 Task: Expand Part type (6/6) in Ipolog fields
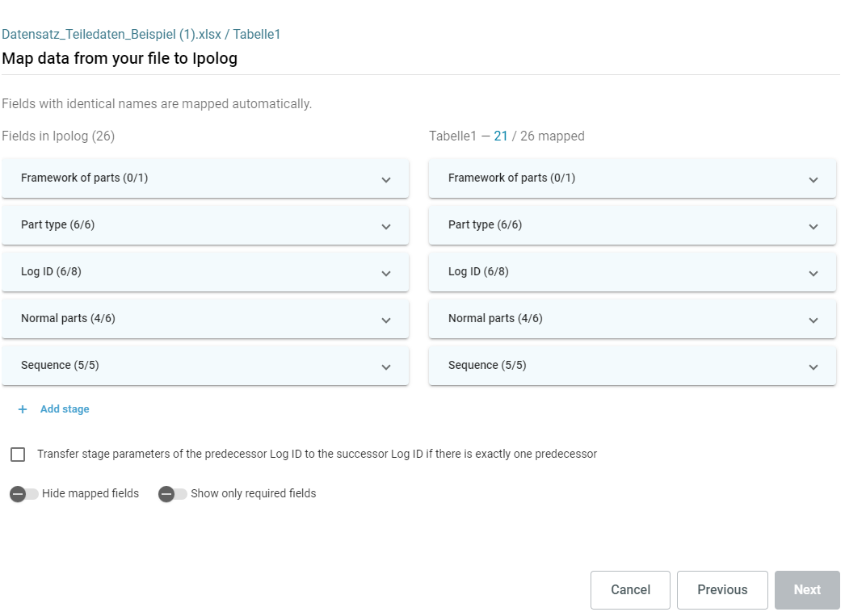205,225
